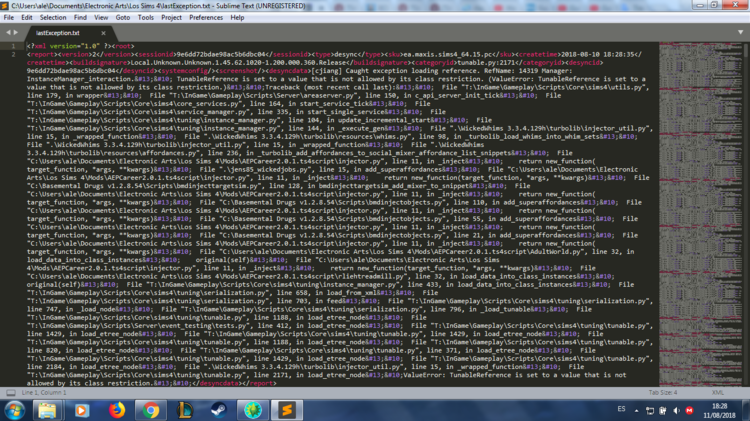Click the red M tray icon
This screenshot has height=421, width=750.
coord(689,410)
